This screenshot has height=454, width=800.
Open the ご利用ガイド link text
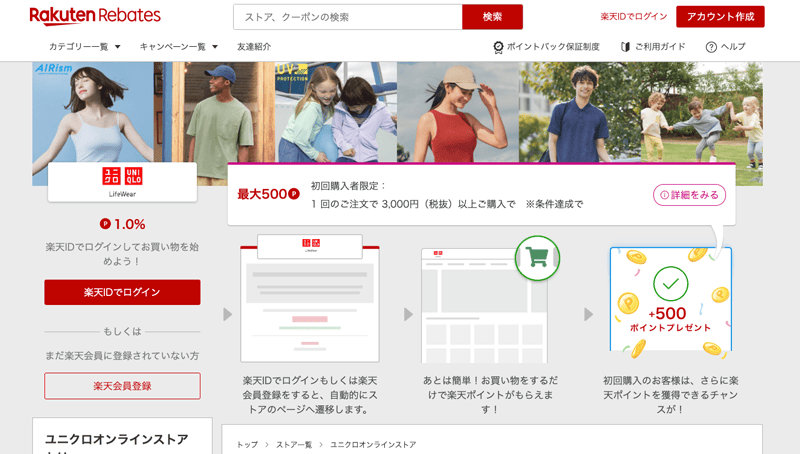660,46
